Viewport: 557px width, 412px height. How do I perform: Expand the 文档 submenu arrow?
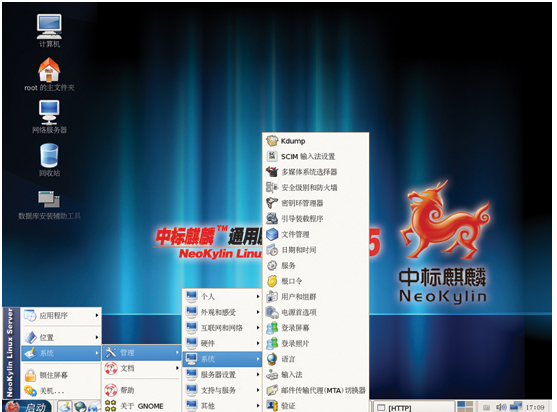click(x=177, y=368)
